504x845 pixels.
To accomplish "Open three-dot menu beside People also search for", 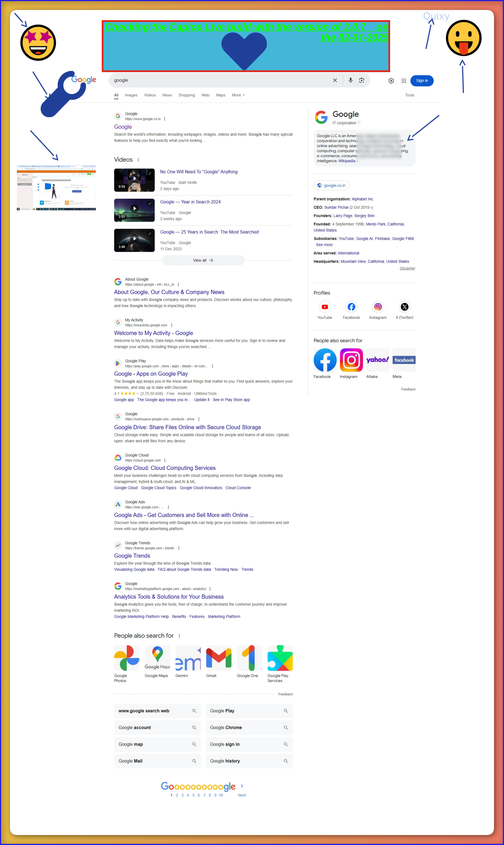I will 179,635.
